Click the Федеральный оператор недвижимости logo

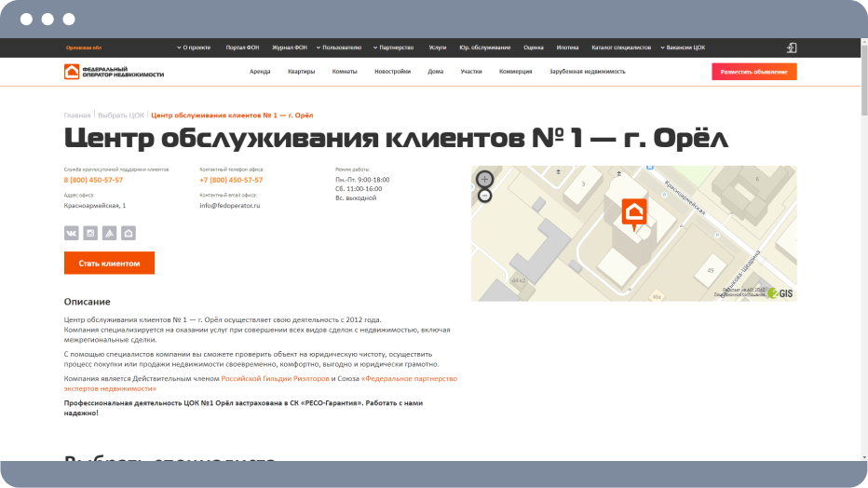click(114, 72)
